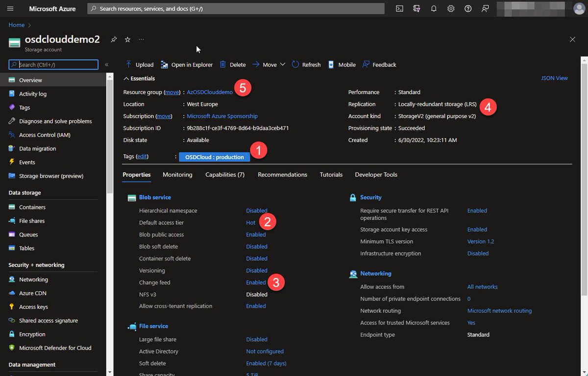Mark osdclouddemo2 as favorite with star
The image size is (588, 376).
click(x=127, y=39)
